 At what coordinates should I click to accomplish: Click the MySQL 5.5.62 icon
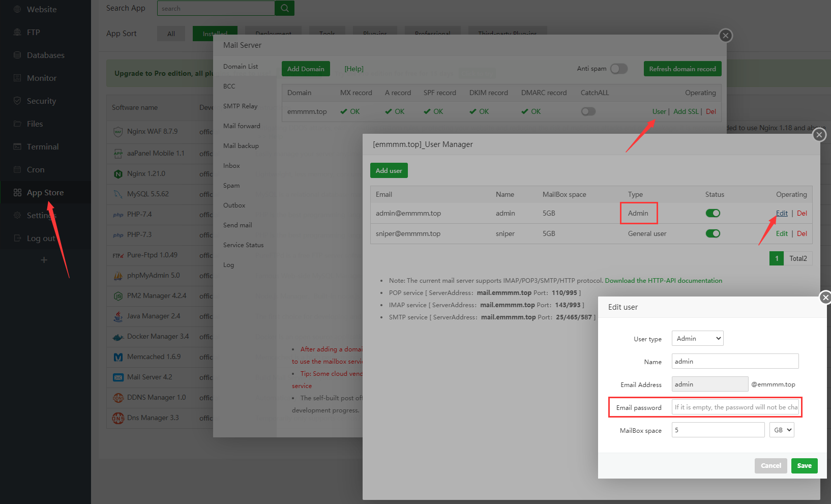[x=118, y=194]
